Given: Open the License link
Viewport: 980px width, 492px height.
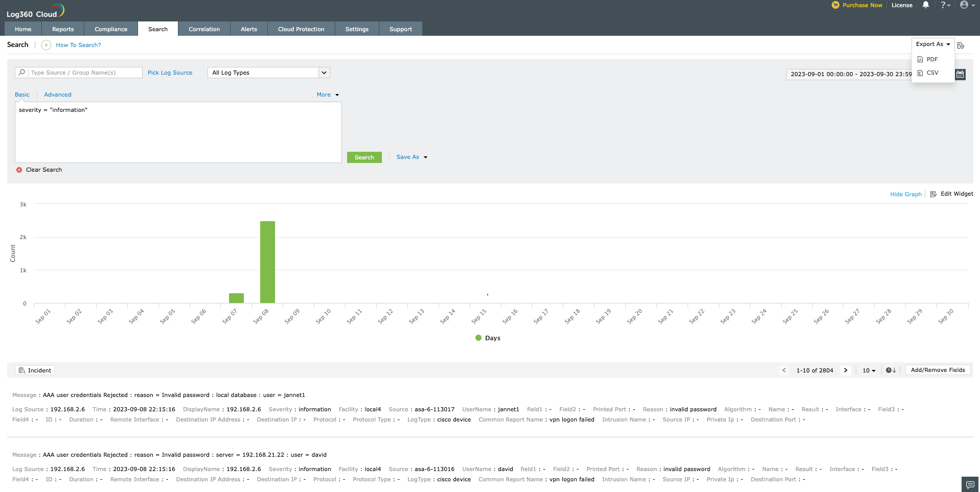Looking at the screenshot, I should click(x=902, y=5).
